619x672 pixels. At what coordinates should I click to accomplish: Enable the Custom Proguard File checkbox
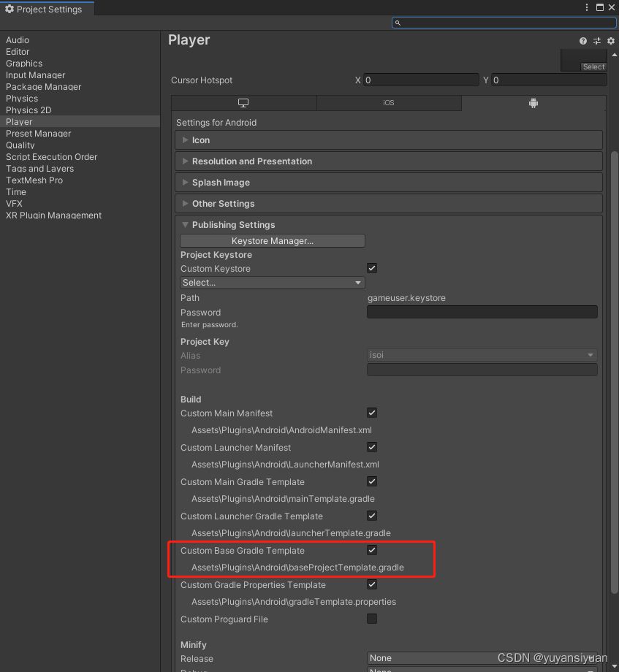372,619
